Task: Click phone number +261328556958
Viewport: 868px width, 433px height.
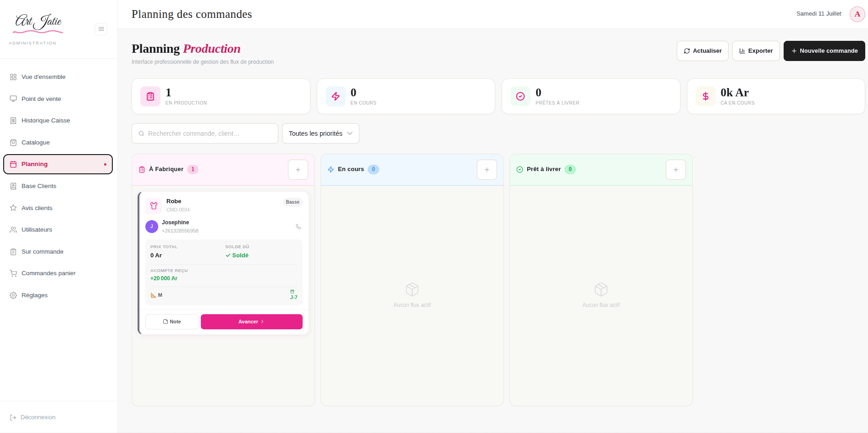Action: (180, 231)
